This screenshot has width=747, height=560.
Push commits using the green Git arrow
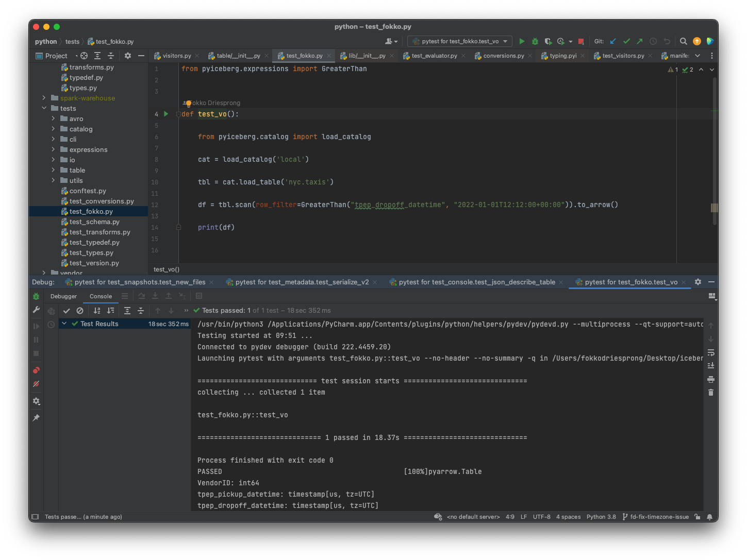(x=640, y=41)
